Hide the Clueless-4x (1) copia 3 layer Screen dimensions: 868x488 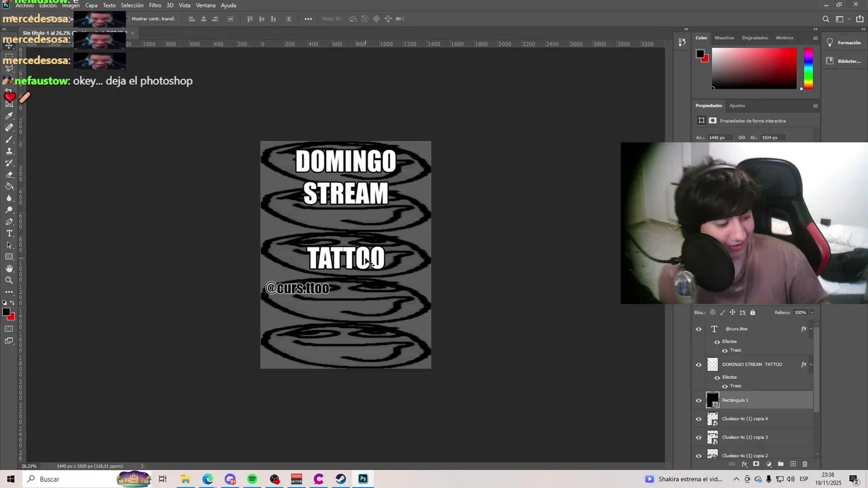tap(698, 437)
